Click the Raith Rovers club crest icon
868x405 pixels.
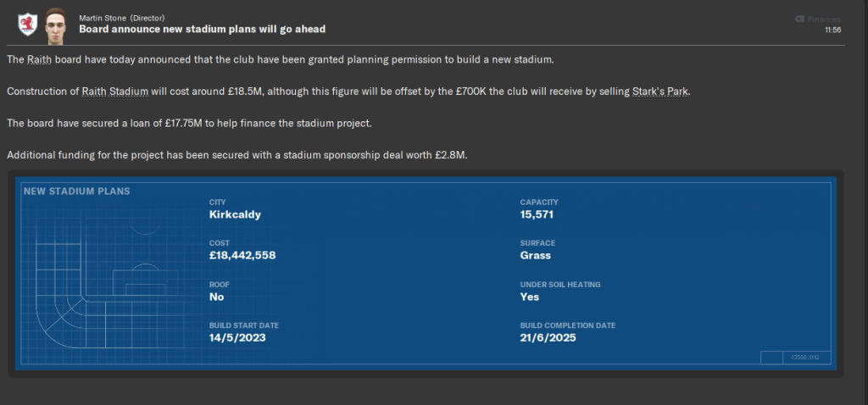tap(25, 23)
